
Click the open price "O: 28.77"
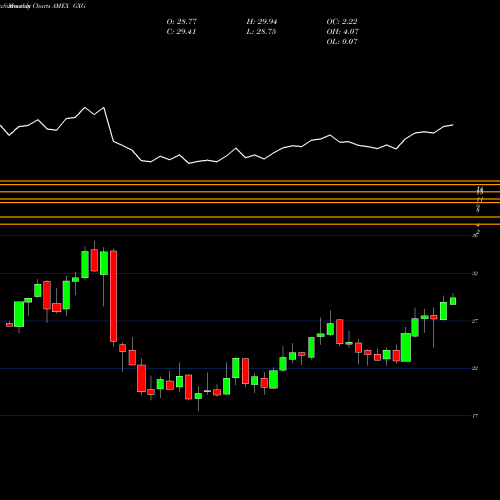182,22
